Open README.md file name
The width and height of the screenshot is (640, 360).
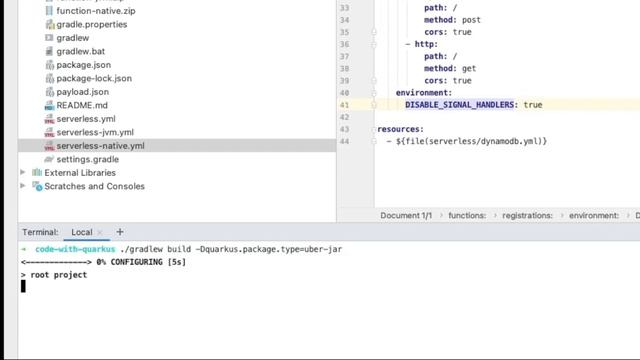click(82, 105)
